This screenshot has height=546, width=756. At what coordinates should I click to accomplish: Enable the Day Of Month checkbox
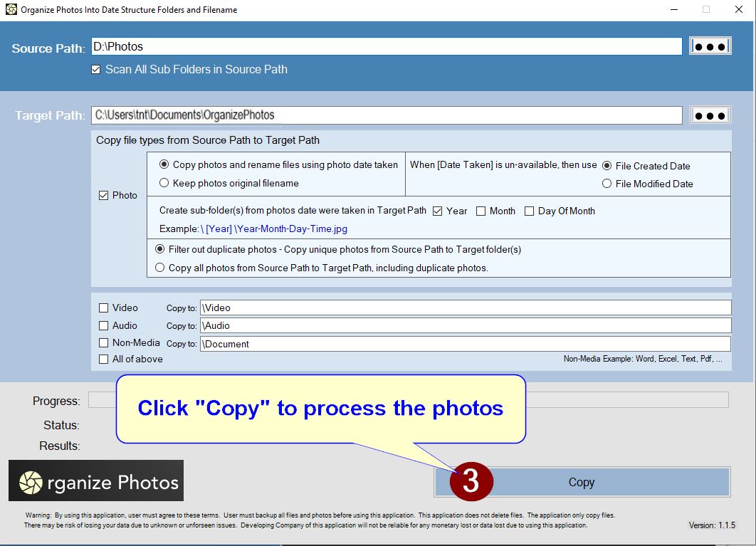(529, 211)
